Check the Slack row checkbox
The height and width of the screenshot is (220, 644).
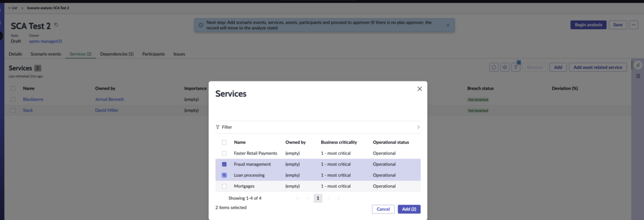coord(13,110)
